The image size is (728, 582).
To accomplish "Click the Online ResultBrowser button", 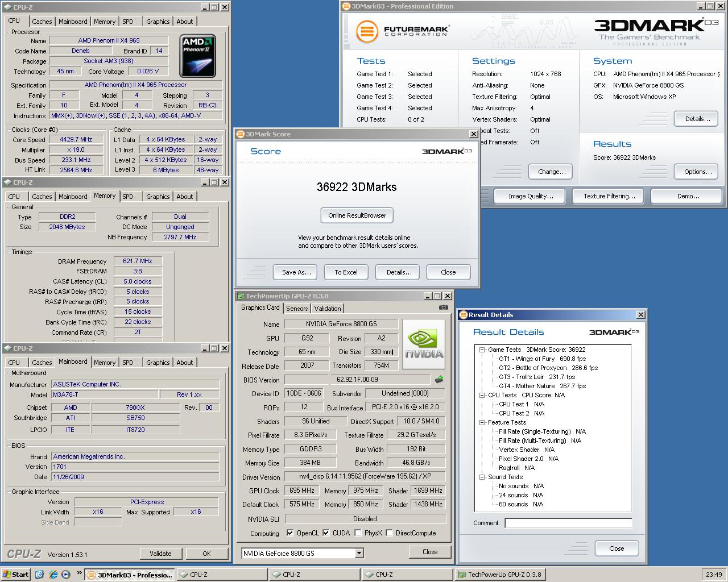I will (357, 215).
